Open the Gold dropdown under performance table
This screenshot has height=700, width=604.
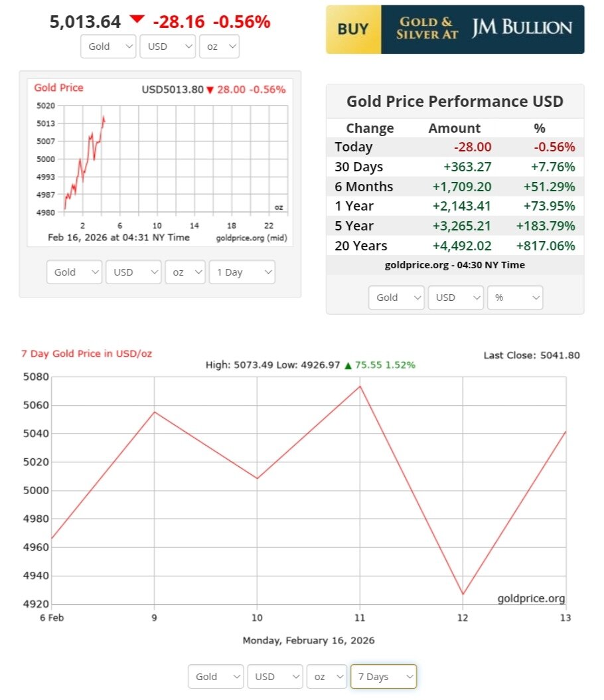point(396,298)
